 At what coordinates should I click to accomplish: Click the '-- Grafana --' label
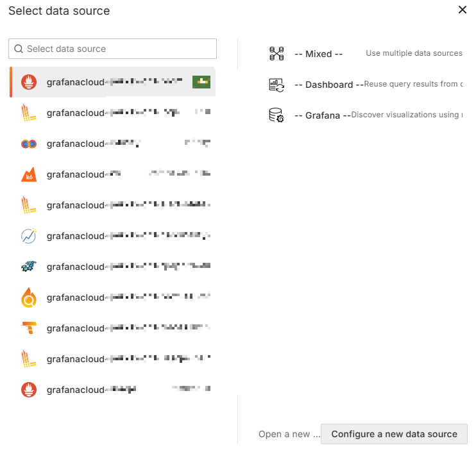pos(323,115)
